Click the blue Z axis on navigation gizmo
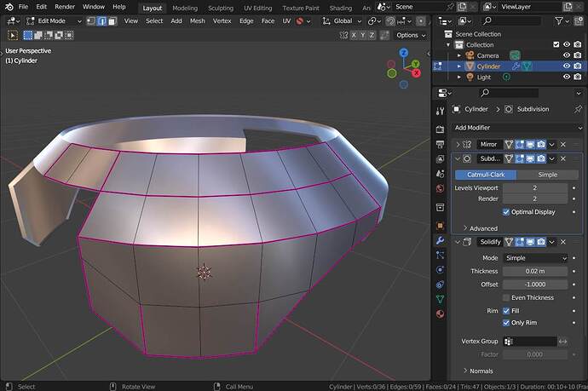Viewport: 588px width, 391px height. (403, 53)
